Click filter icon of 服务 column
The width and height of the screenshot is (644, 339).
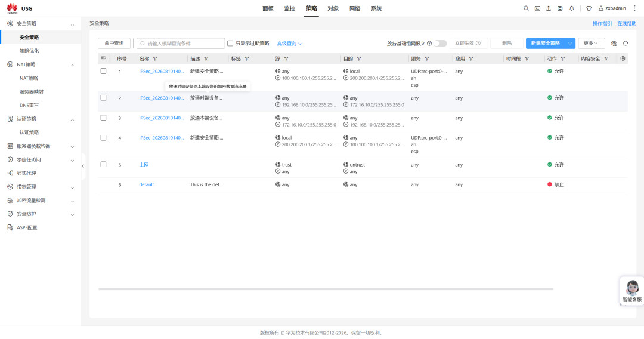pos(426,58)
